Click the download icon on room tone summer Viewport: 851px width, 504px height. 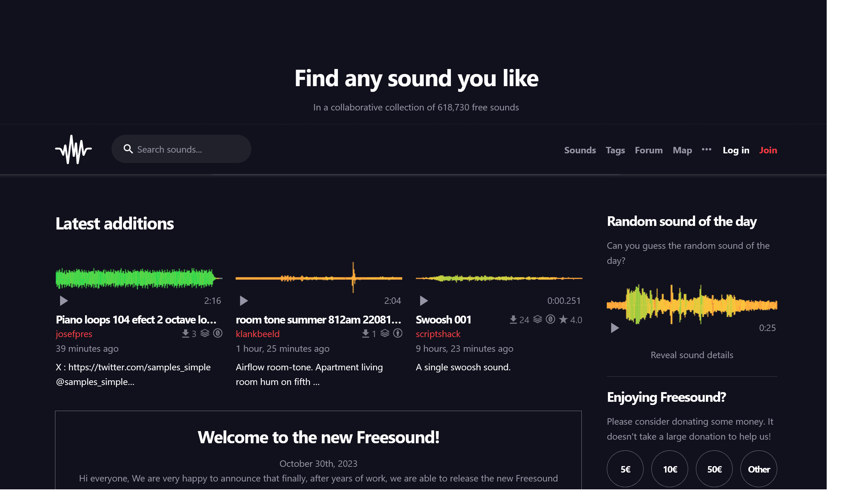click(365, 333)
